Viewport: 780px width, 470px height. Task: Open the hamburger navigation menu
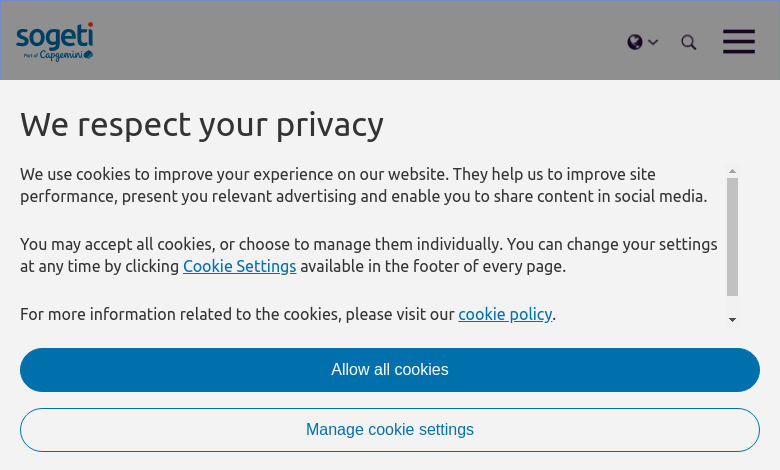[x=739, y=41]
